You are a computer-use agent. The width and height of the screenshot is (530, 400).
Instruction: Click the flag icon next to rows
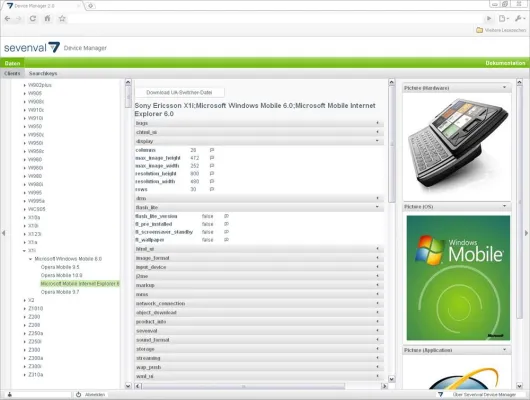[x=212, y=189]
